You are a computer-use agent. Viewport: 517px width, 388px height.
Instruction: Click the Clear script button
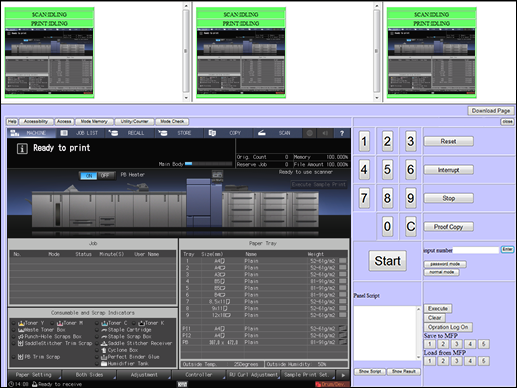click(435, 318)
